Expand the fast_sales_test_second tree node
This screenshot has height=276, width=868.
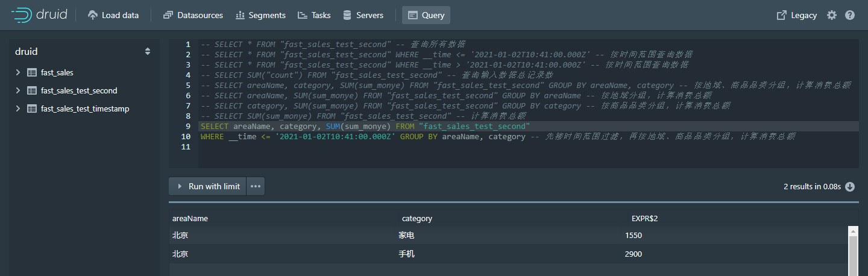[x=18, y=91]
